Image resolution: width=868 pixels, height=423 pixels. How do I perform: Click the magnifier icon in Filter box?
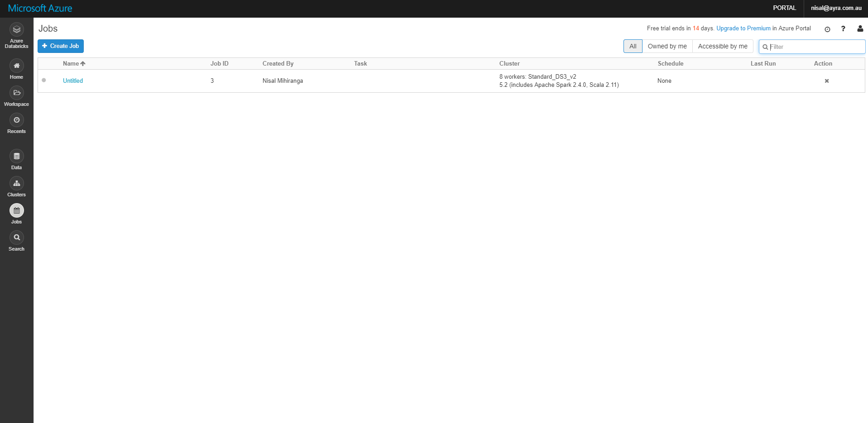pos(765,47)
